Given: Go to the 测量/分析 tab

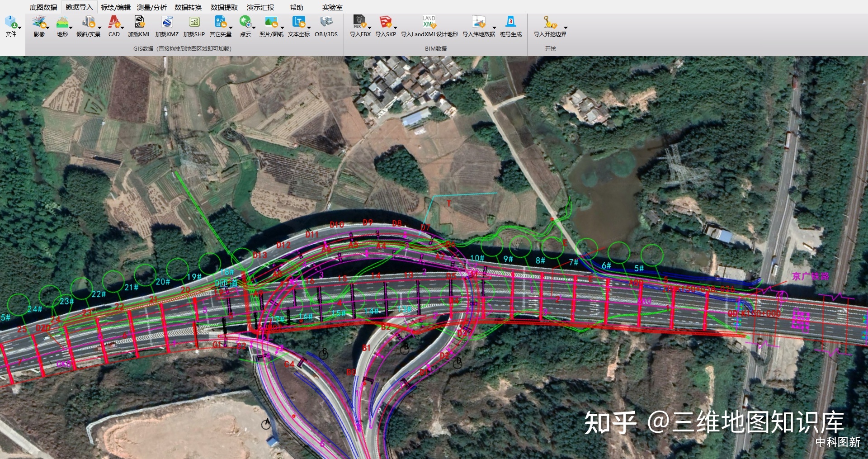Looking at the screenshot, I should point(152,7).
